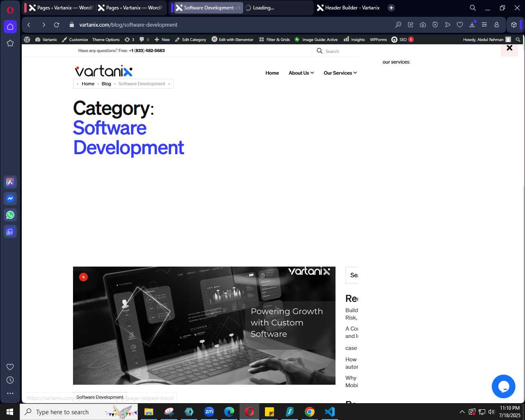Expand About Us dropdown menu

tap(301, 73)
